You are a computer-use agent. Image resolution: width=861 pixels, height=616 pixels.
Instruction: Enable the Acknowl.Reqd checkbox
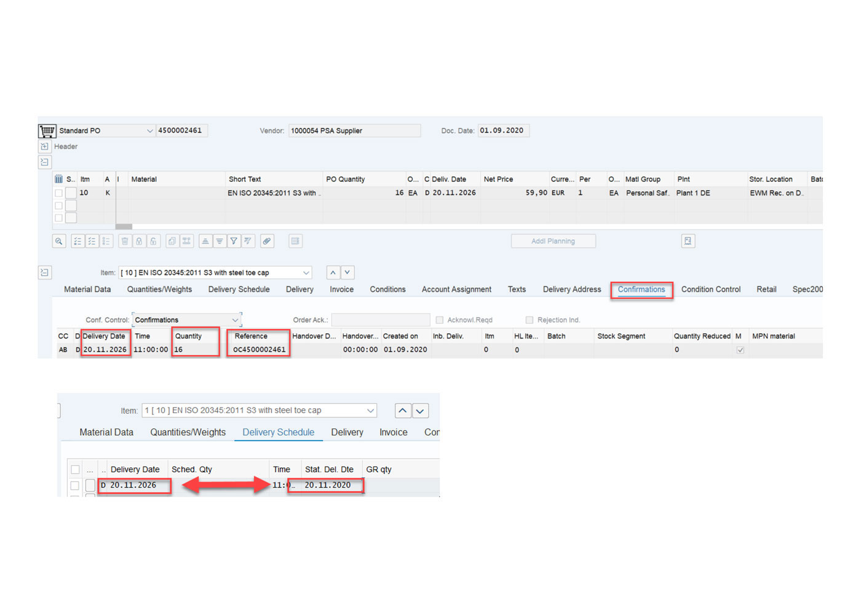click(440, 320)
